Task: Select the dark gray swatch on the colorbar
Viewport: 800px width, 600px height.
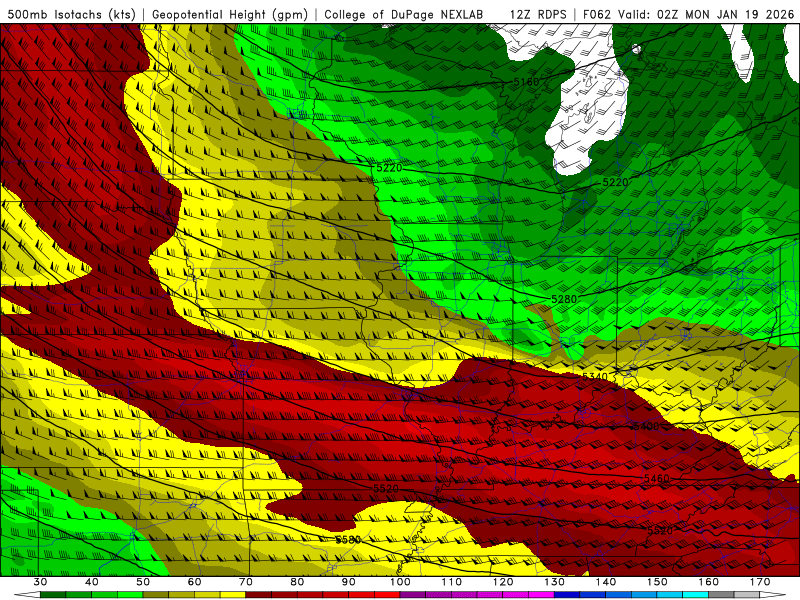Action: tap(721, 595)
